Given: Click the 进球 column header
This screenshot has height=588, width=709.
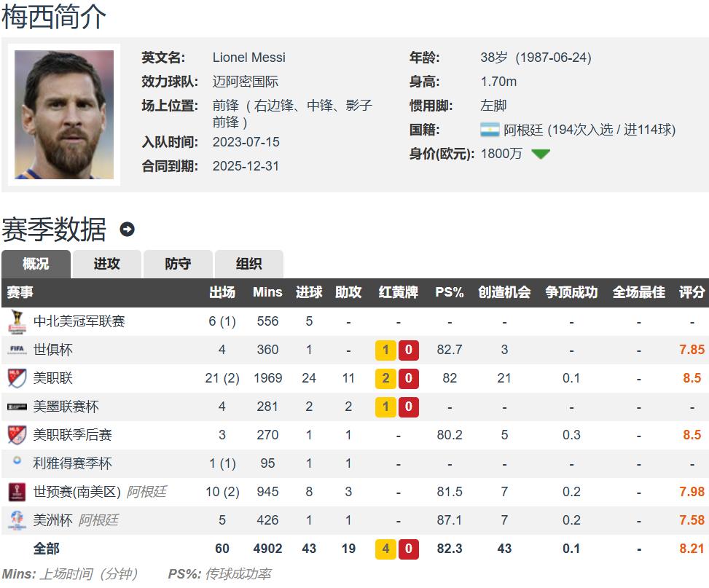Looking at the screenshot, I should tap(309, 292).
